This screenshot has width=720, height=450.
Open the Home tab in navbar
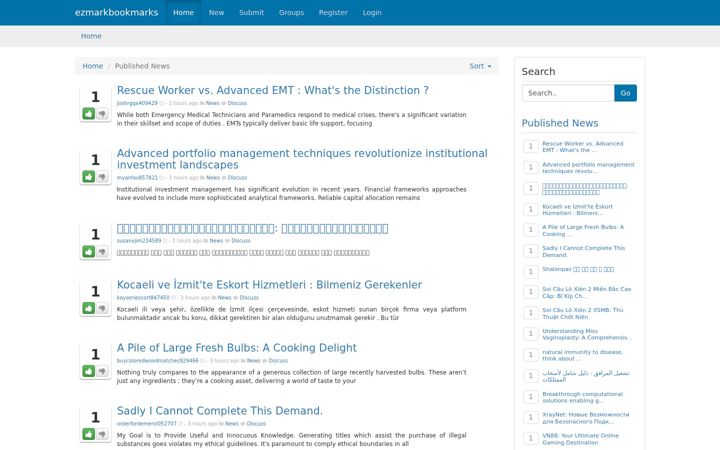click(183, 12)
